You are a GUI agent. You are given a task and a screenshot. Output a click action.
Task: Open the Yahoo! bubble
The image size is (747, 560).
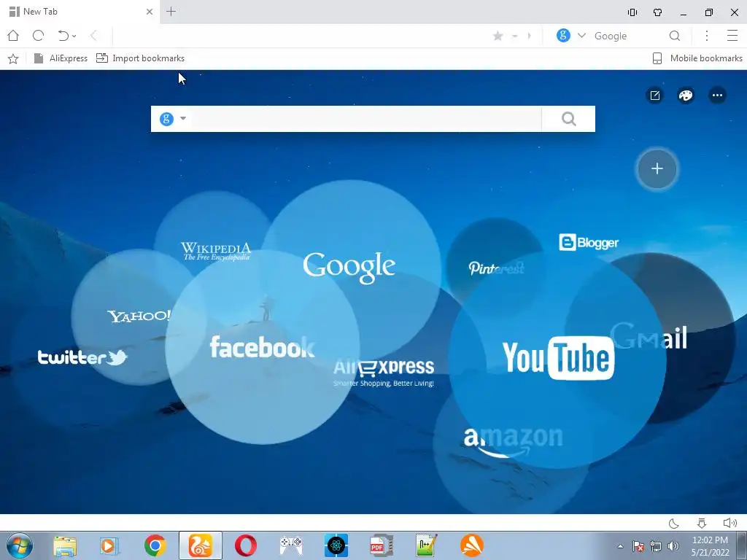139,316
